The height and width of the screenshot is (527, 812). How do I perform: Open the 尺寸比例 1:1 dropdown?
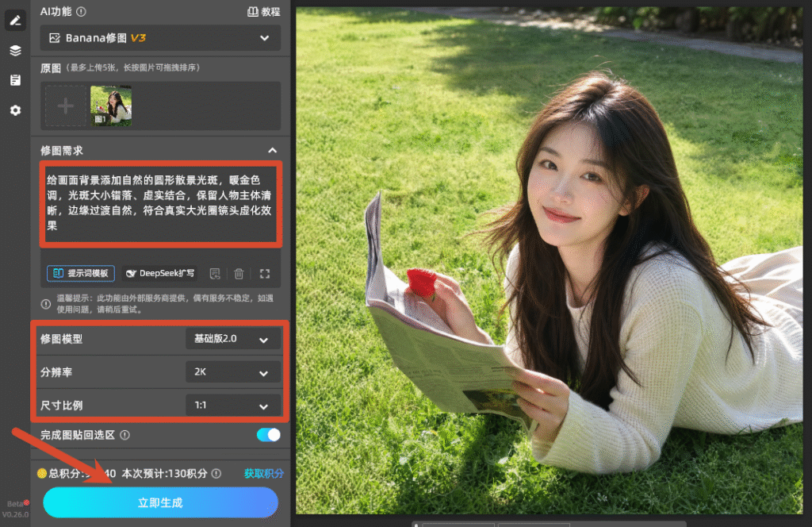(x=234, y=406)
